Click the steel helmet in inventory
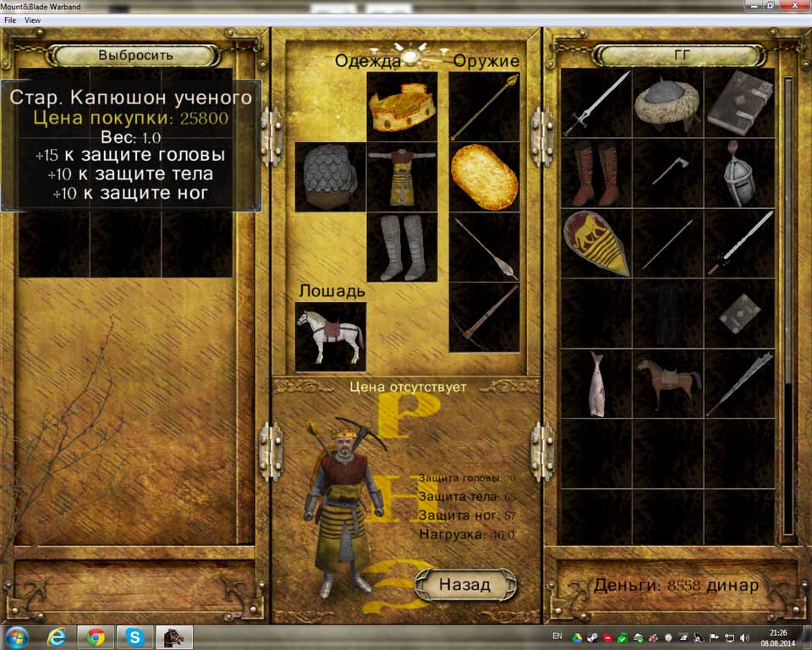This screenshot has width=812, height=650. (x=738, y=174)
